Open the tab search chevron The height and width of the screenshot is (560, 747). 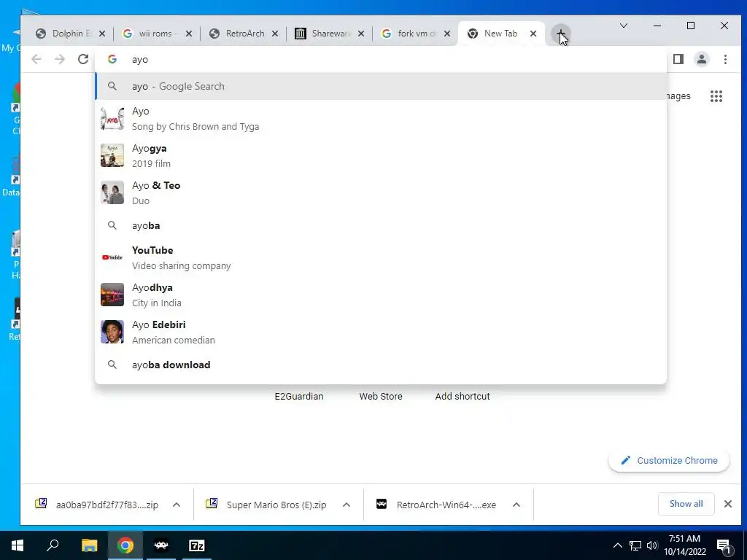click(x=623, y=26)
